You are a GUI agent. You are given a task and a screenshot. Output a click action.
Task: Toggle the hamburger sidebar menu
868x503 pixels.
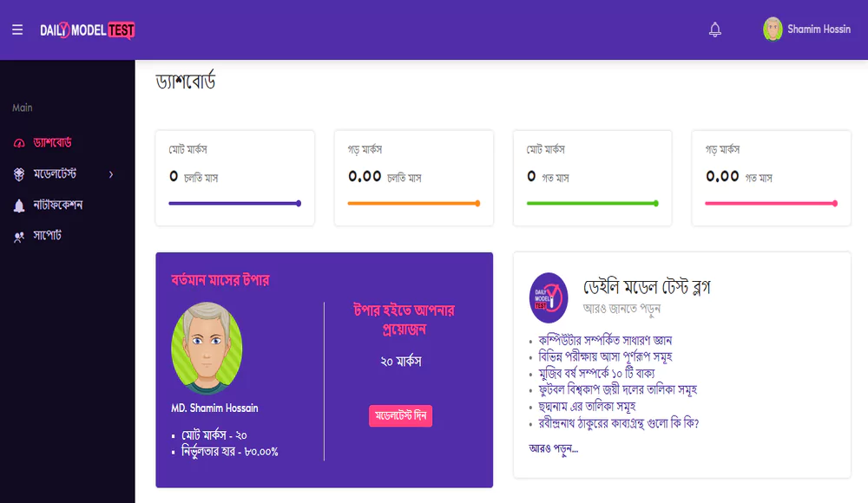(17, 29)
